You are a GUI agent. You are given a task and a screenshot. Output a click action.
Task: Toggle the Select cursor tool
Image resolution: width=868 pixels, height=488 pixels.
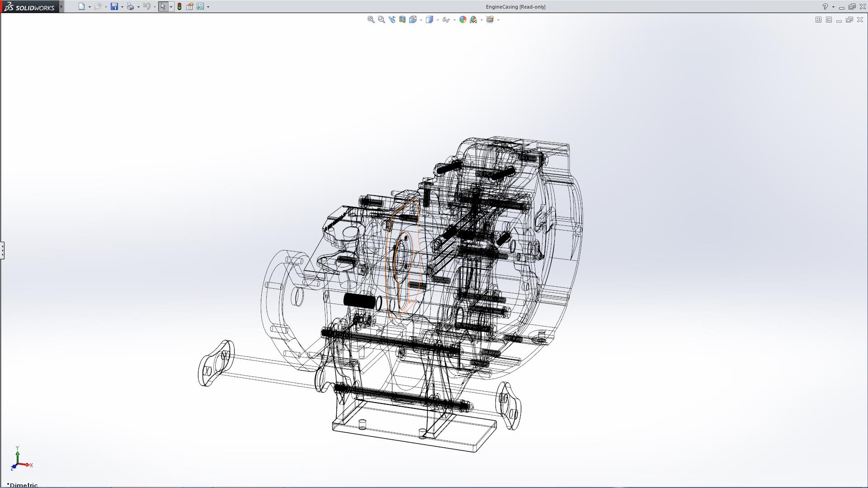pyautogui.click(x=163, y=7)
